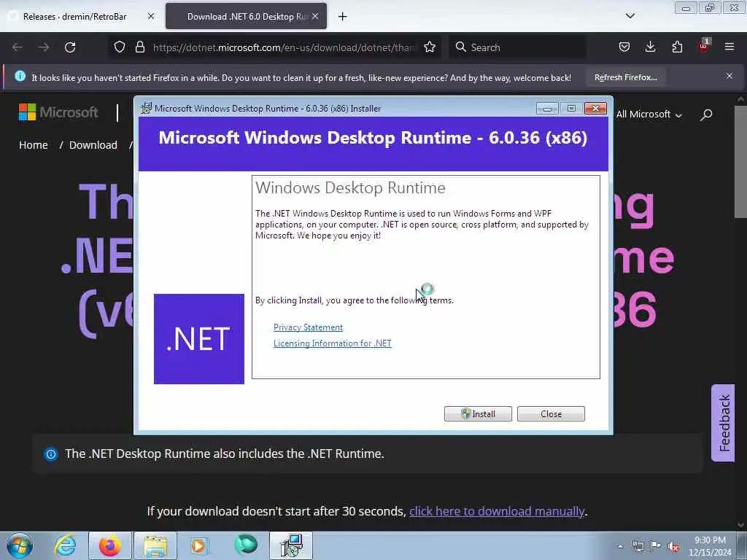Image resolution: width=747 pixels, height=560 pixels.
Task: Open the Windows Start menu
Action: tap(20, 545)
